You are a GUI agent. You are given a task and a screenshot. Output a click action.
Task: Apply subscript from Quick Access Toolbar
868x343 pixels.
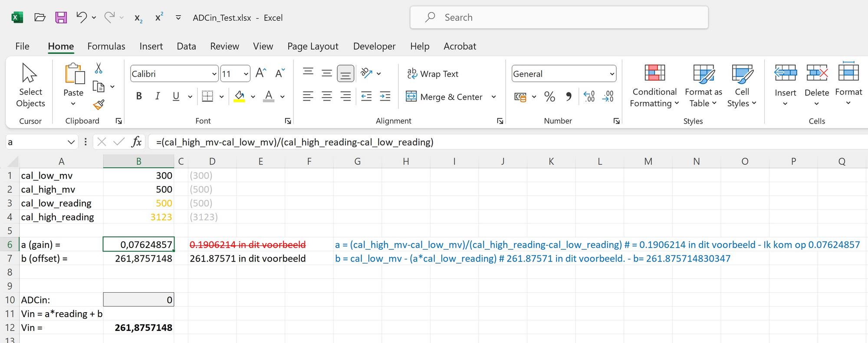138,18
